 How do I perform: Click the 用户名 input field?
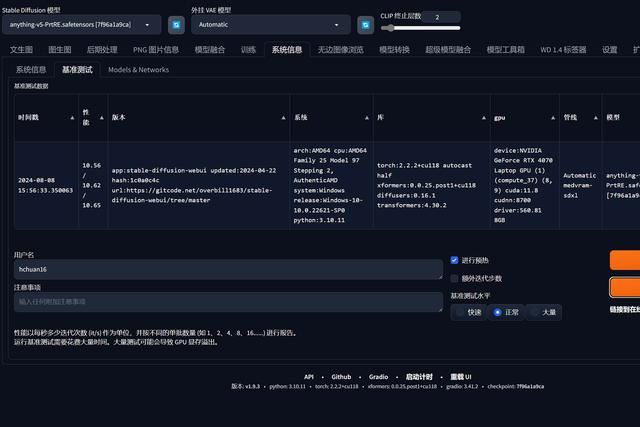click(x=228, y=269)
